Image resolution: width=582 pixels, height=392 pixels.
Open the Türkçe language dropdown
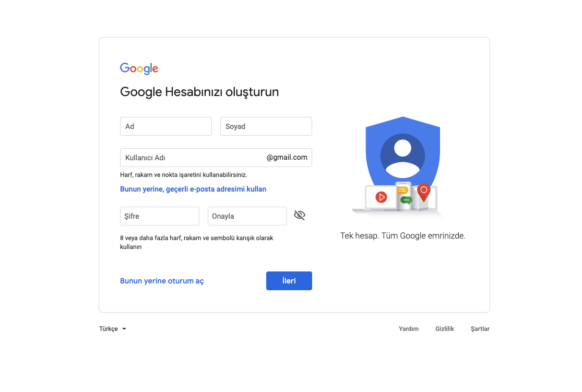tap(113, 329)
